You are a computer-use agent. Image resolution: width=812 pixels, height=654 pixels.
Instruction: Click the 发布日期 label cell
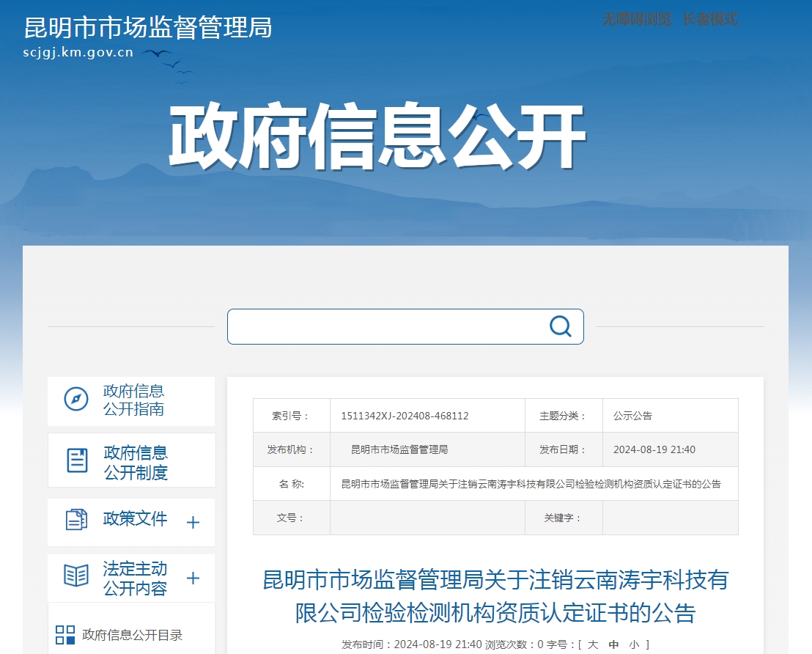[564, 450]
